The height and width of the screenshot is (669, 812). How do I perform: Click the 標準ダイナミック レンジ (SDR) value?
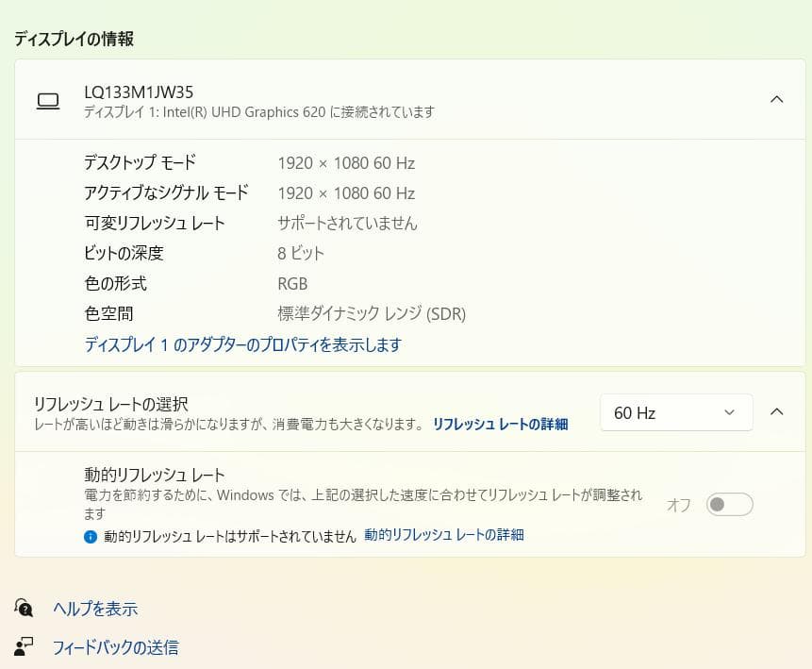[x=372, y=313]
